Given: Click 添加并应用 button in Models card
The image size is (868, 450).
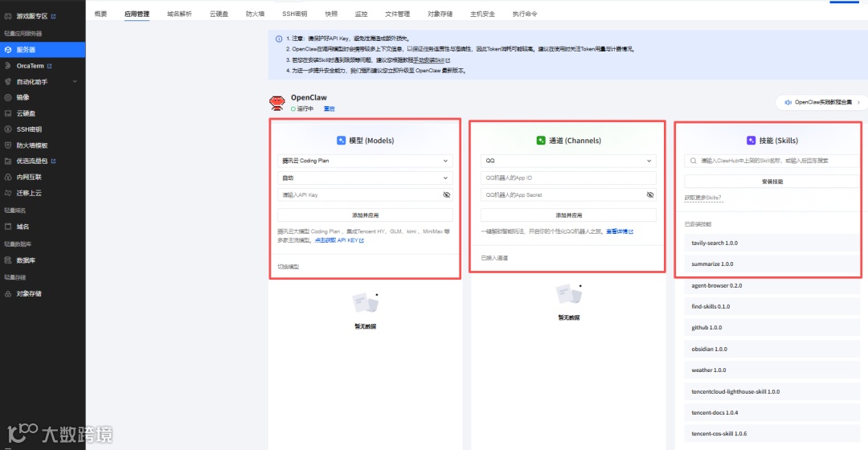Looking at the screenshot, I should pos(365,215).
